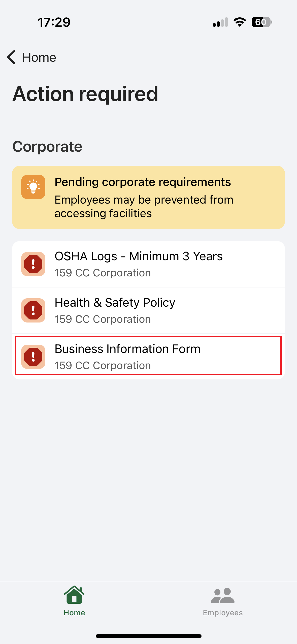297x644 pixels.
Task: Tap the orange lightbulb icon
Action: [33, 187]
